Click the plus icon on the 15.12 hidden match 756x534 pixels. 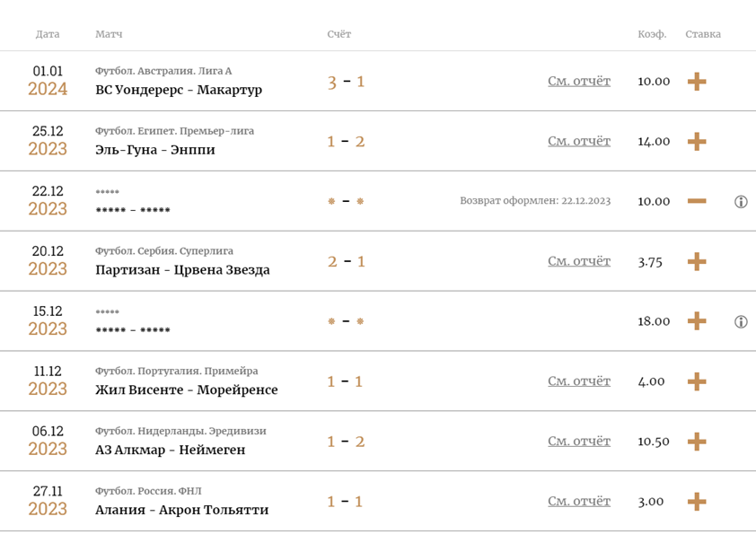coord(697,321)
